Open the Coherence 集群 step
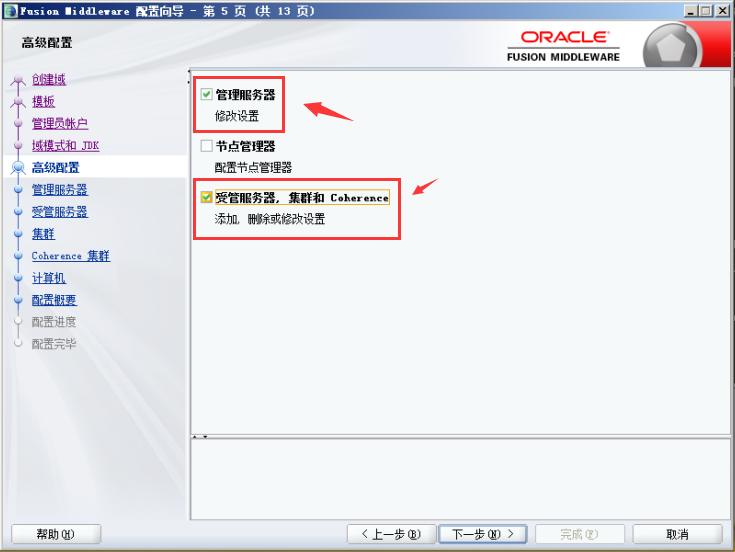 70,256
